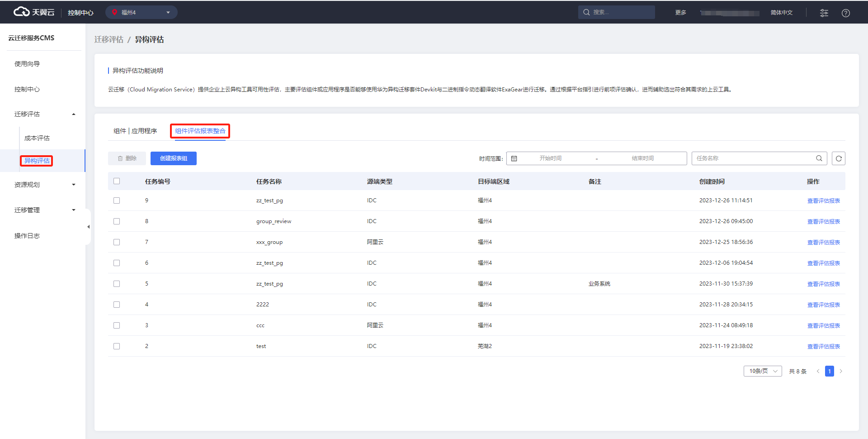
Task: Switch to 组件评估报表整合 tab
Action: point(200,131)
